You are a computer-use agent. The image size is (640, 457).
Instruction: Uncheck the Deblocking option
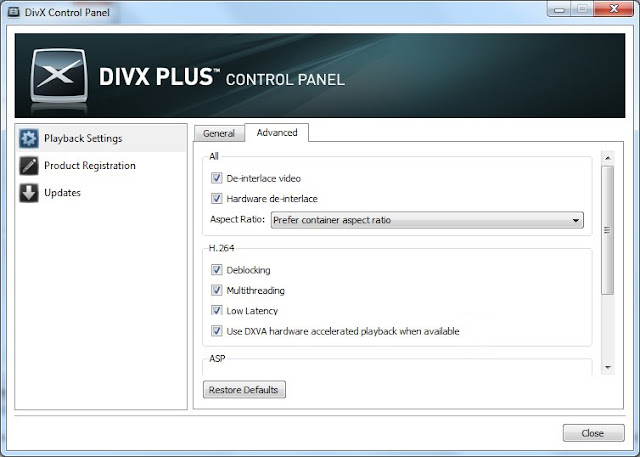tap(216, 270)
